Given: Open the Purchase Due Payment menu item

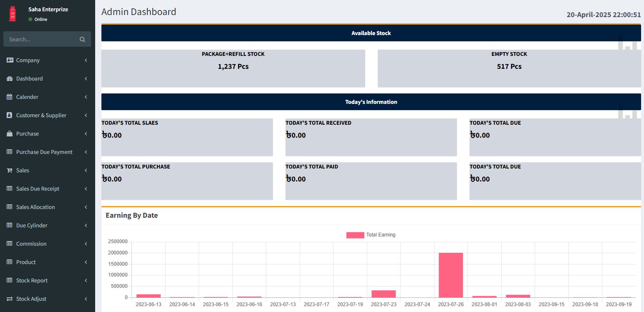Looking at the screenshot, I should [x=48, y=152].
